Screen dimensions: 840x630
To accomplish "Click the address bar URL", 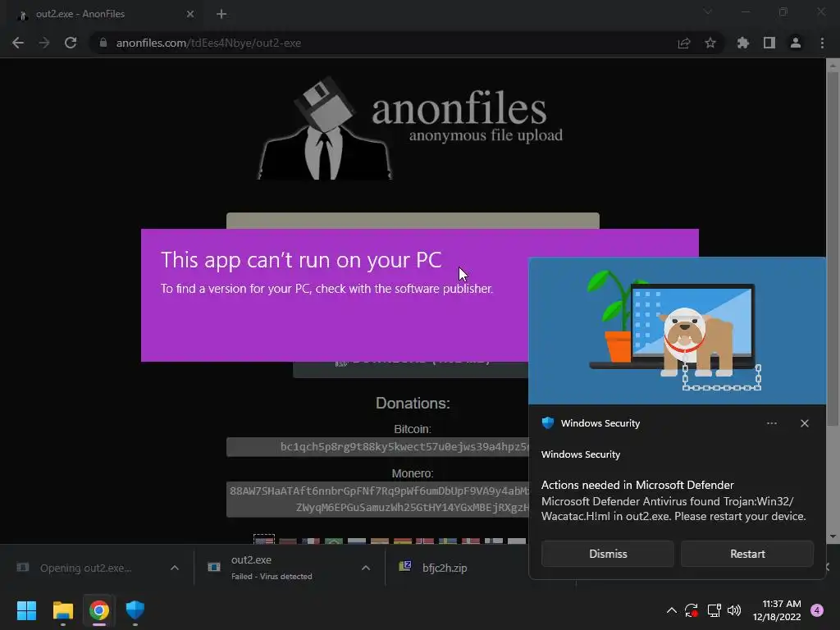I will pos(208,43).
